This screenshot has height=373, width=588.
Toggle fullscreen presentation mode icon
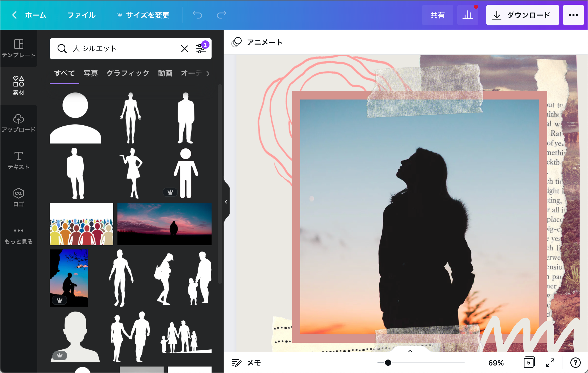tap(550, 363)
